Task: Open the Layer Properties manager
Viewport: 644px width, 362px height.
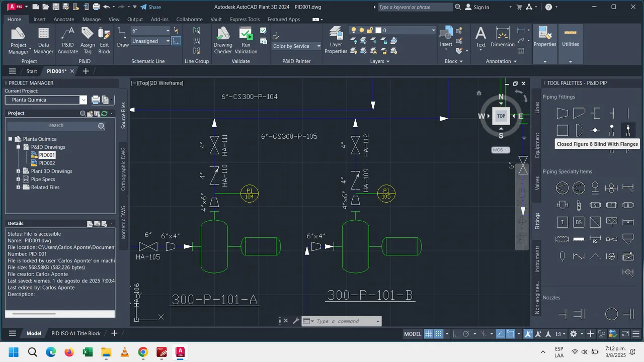Action: click(336, 40)
